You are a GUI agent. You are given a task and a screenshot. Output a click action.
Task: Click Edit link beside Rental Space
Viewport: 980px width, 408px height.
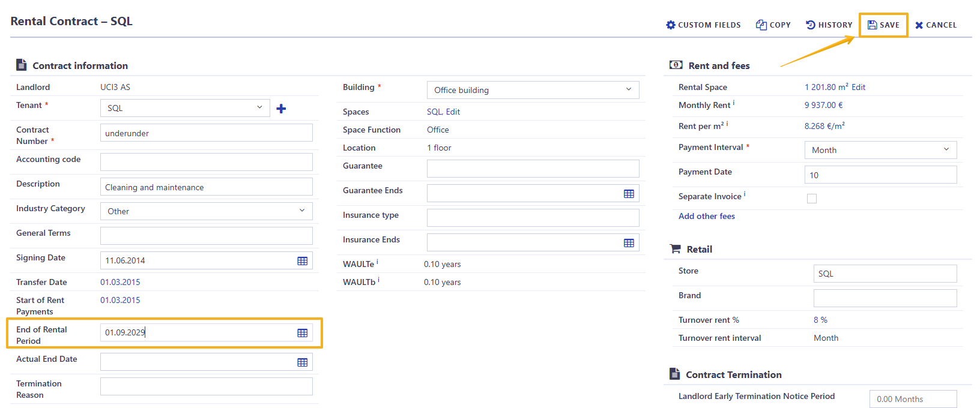click(859, 87)
